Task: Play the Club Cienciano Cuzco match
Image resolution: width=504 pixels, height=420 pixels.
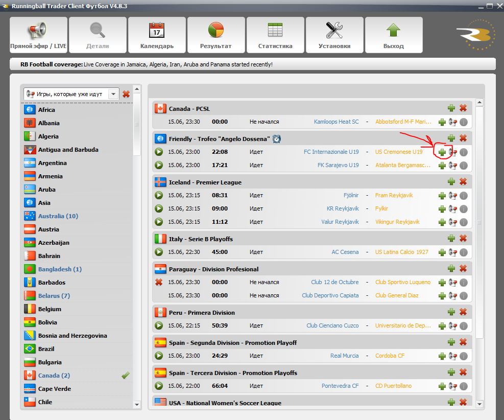Action: 159,325
